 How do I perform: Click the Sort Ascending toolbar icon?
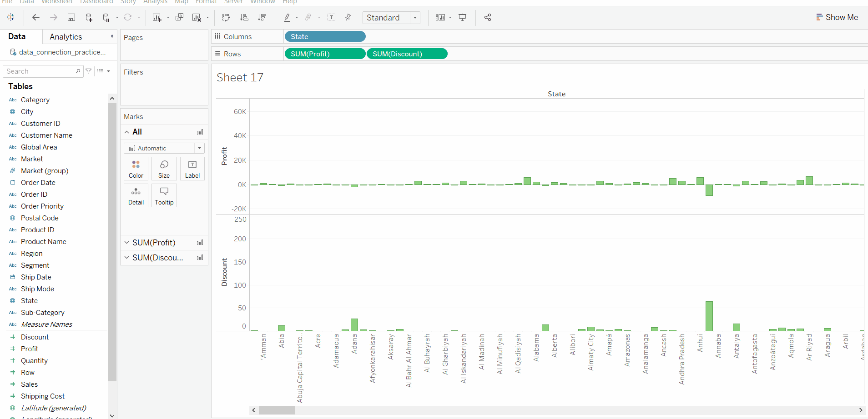pyautogui.click(x=244, y=17)
